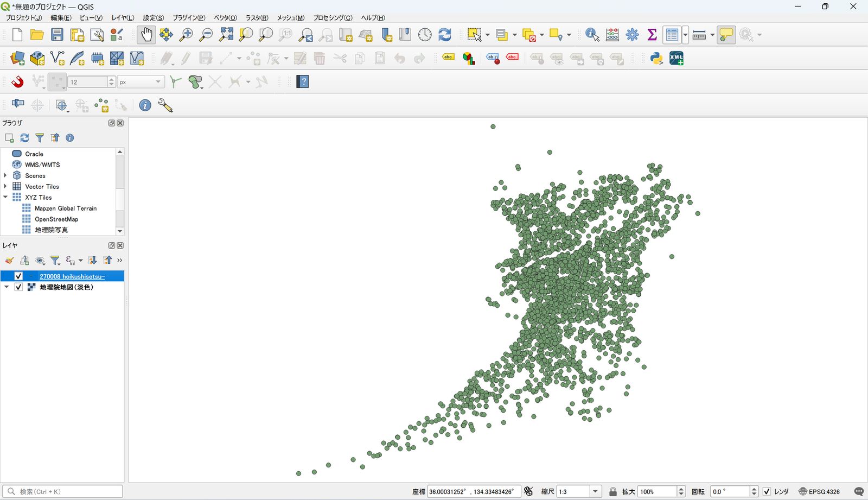The height and width of the screenshot is (500, 868).
Task: Open the px snapping unit dropdown
Action: 141,82
